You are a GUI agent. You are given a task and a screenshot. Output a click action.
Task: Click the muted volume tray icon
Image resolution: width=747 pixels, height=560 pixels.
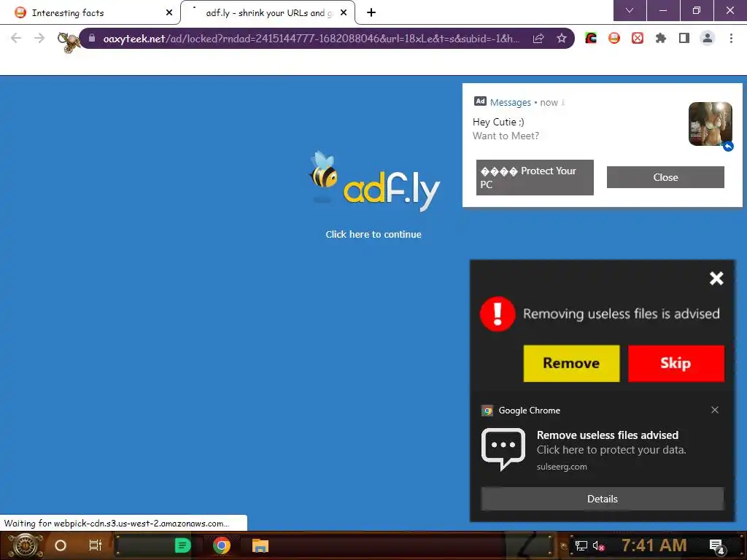[598, 545]
